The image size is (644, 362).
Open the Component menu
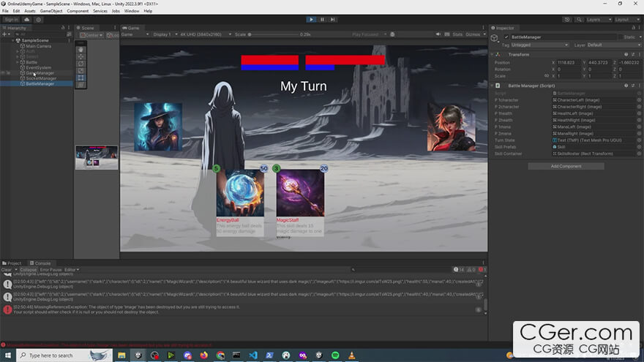click(78, 11)
